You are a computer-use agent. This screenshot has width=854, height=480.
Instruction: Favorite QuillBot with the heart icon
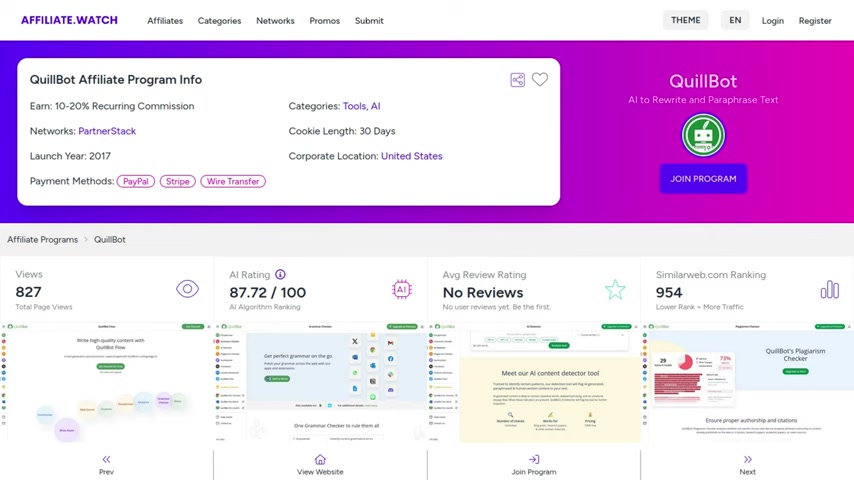(x=540, y=80)
